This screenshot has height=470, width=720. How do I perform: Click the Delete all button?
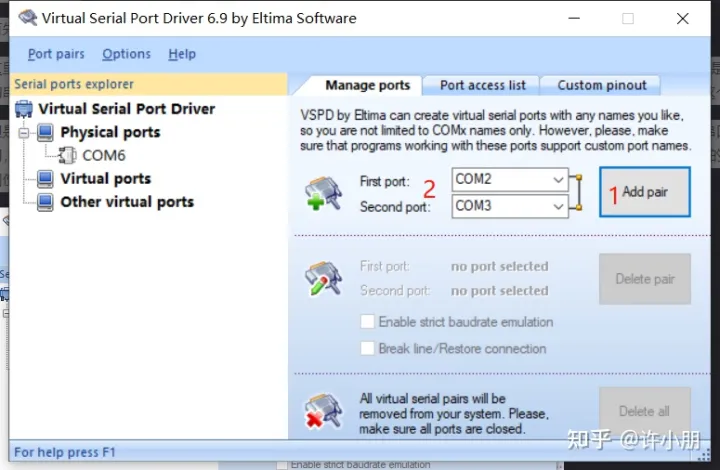pos(645,411)
